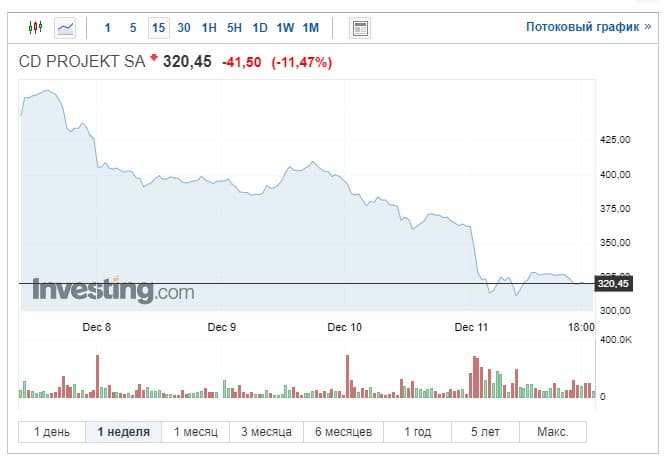Select the 1 месяц range tab
Viewport: 666px width, 461px height.
coord(196,432)
